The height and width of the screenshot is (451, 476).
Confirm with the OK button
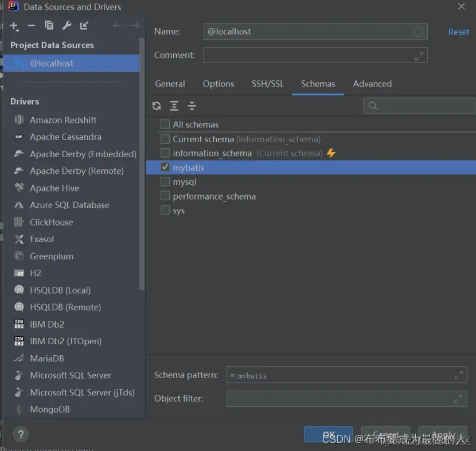(329, 434)
